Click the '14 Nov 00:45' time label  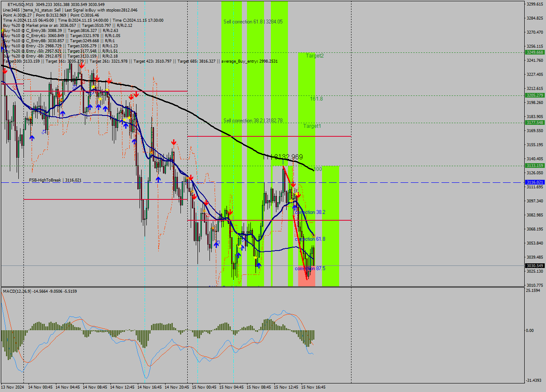pos(40,387)
